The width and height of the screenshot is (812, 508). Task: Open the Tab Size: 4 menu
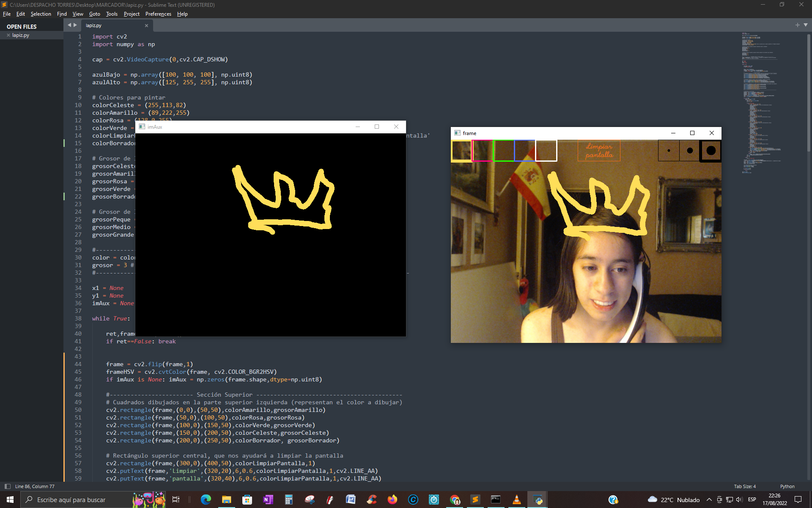click(745, 486)
